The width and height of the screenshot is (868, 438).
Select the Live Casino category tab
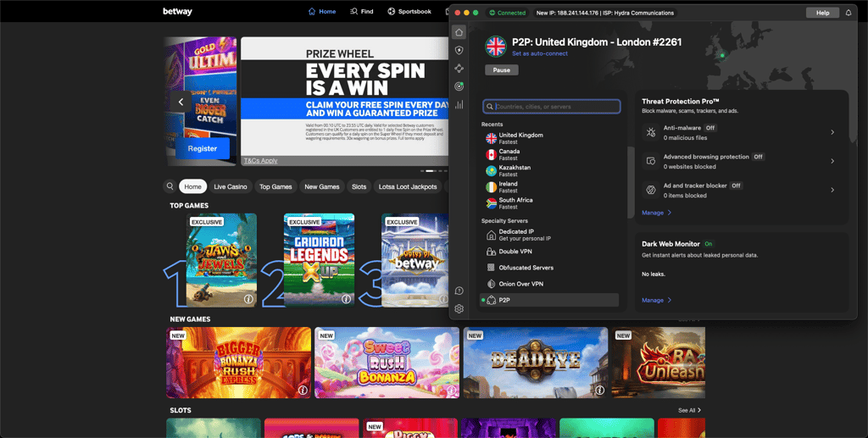tap(231, 186)
